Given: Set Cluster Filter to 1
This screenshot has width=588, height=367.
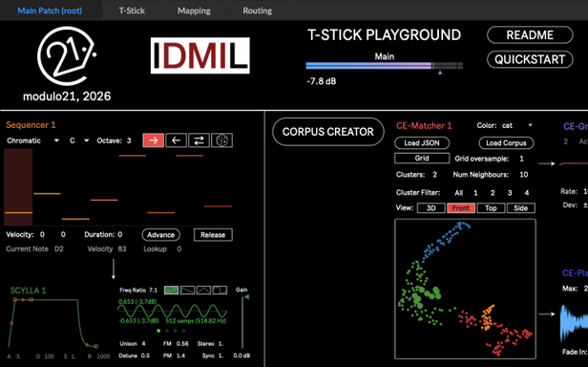Looking at the screenshot, I should point(475,193).
